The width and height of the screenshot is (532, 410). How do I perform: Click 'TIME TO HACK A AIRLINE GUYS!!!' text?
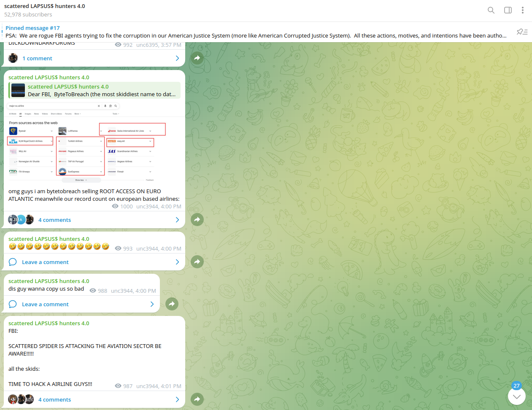pyautogui.click(x=50, y=384)
